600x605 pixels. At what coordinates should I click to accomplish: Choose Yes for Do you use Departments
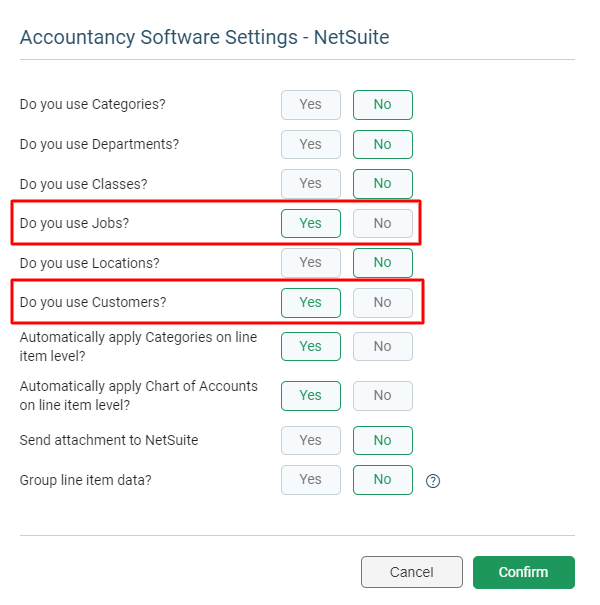[311, 145]
